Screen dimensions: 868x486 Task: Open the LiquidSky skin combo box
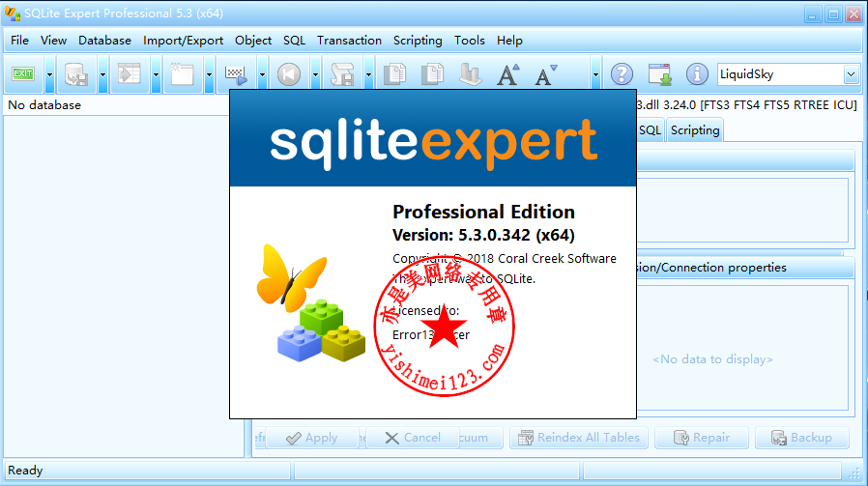pos(789,74)
